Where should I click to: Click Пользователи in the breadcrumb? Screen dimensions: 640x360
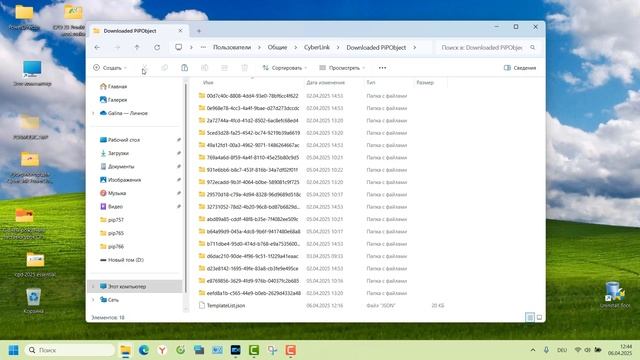pos(232,47)
